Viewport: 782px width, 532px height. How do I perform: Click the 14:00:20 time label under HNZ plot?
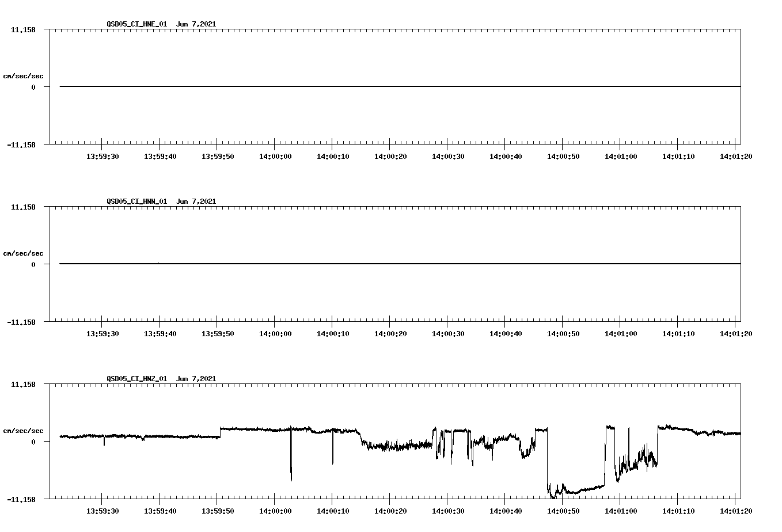(390, 511)
